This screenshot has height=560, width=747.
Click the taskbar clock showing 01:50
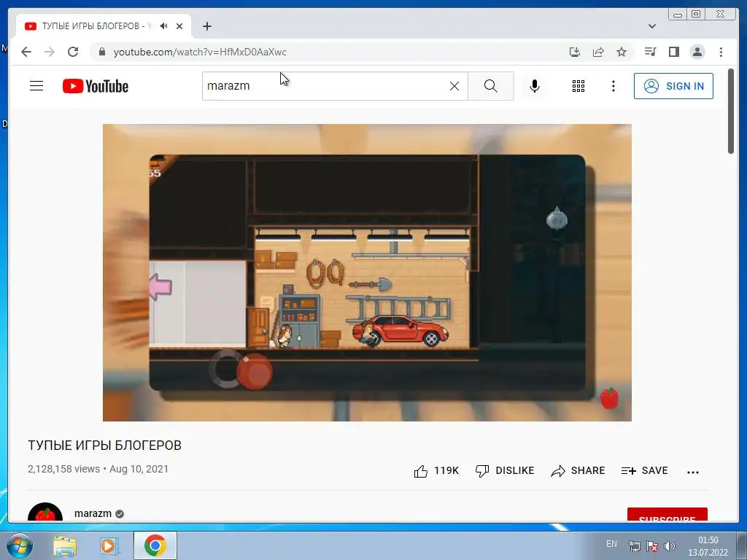click(708, 546)
